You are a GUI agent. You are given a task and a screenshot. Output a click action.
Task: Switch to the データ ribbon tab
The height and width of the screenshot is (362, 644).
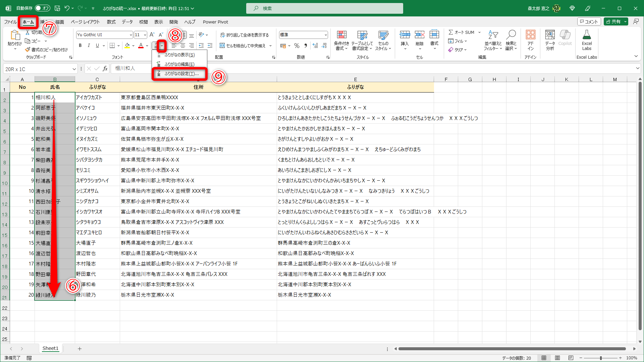pos(127,22)
